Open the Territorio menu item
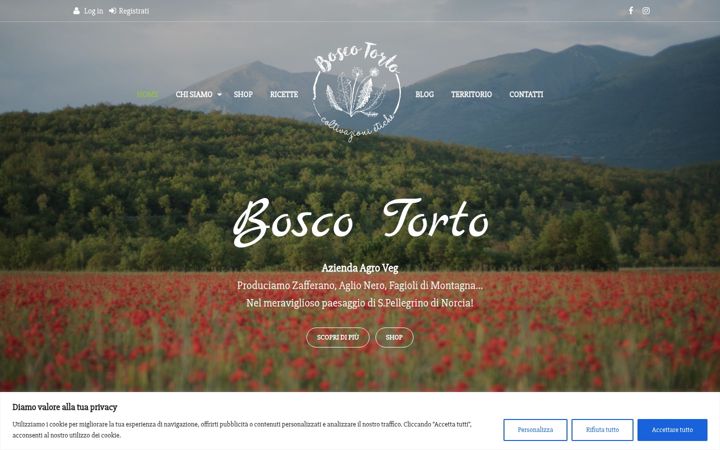 tap(471, 94)
